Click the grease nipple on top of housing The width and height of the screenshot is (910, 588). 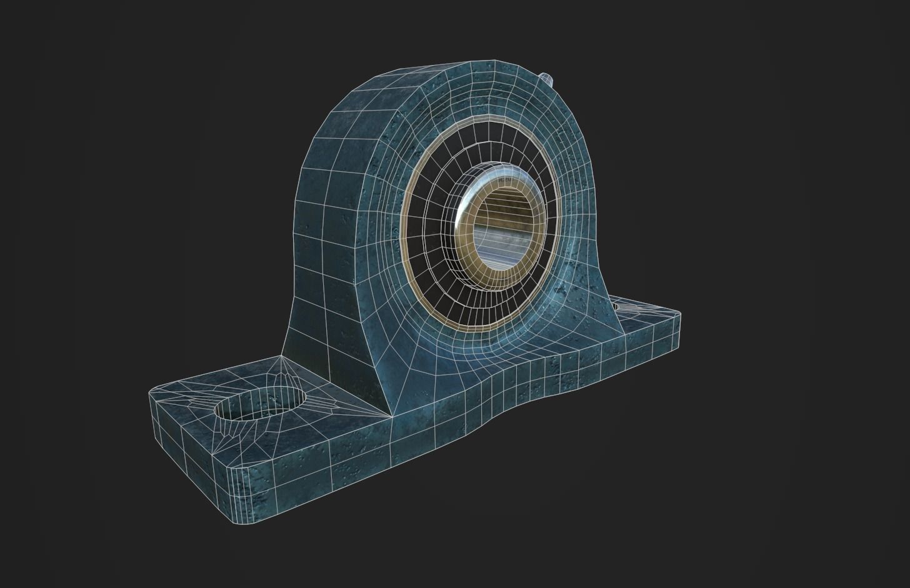(x=545, y=79)
